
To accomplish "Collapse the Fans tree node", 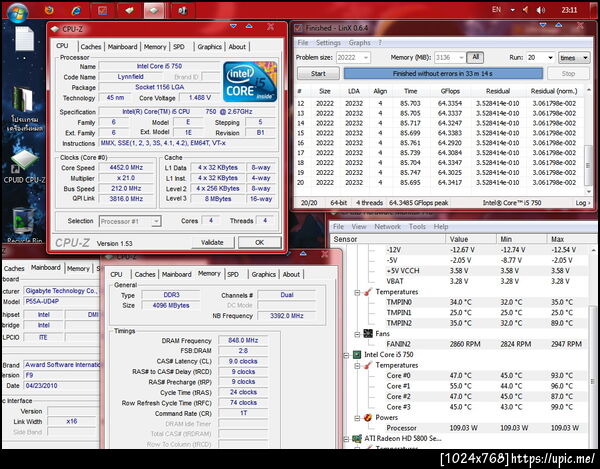I will 357,334.
